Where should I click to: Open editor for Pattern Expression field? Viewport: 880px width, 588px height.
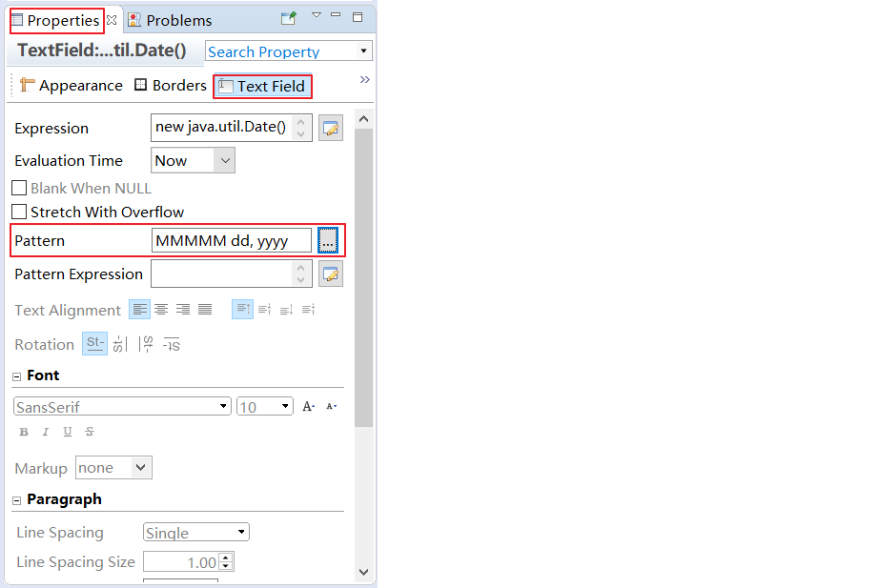coord(331,274)
